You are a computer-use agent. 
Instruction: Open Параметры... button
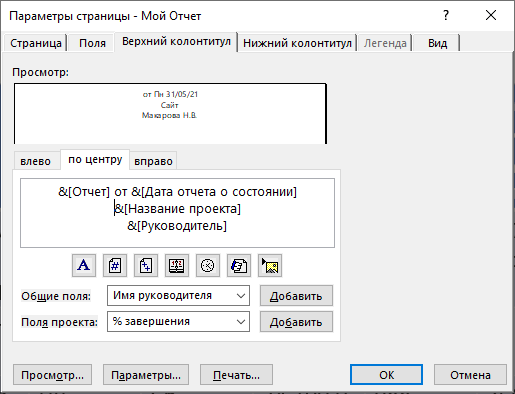146,375
